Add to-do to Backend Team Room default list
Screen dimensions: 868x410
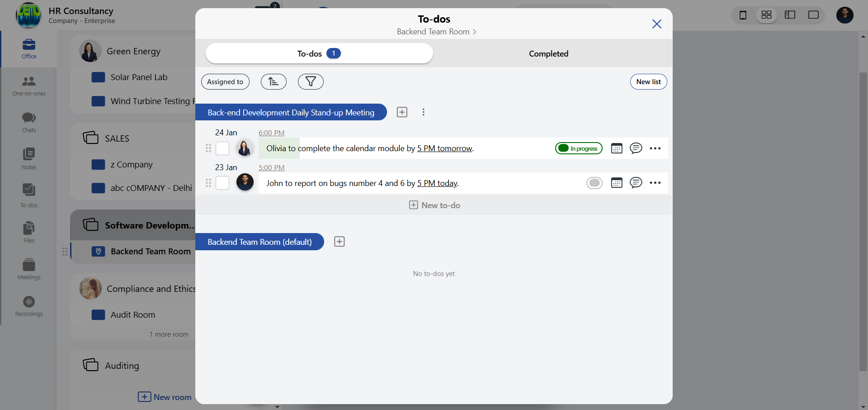tap(340, 242)
